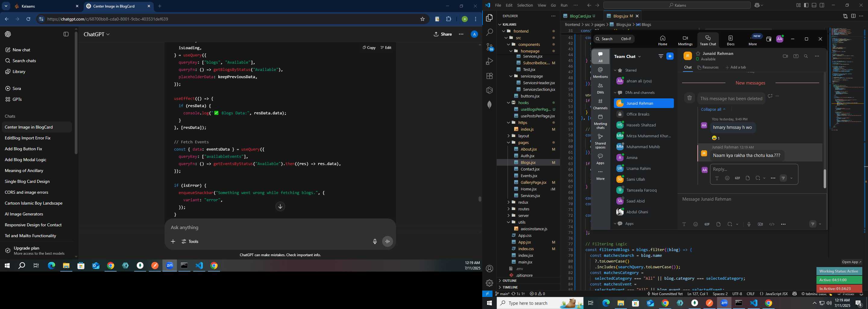Open Run and Debug view in VS Code
Viewport: 868px width, 309px height.
pyautogui.click(x=489, y=61)
